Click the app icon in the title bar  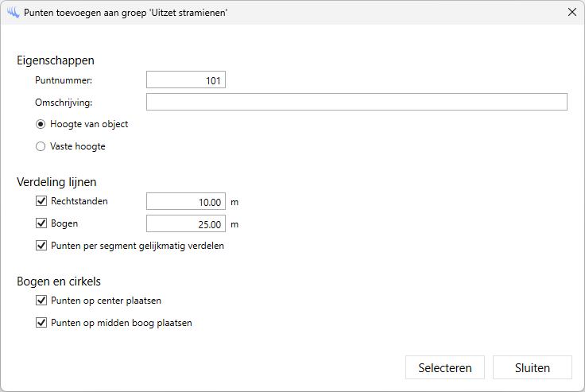(x=13, y=13)
